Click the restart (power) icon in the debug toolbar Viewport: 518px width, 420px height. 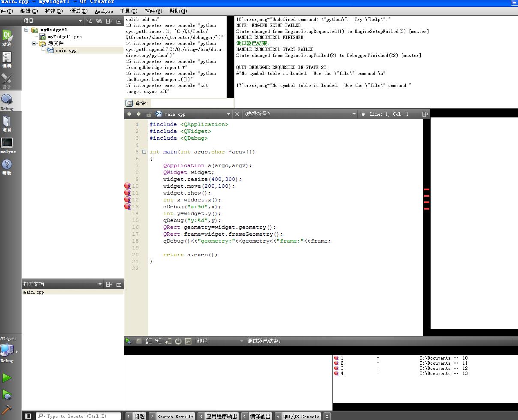point(178,341)
